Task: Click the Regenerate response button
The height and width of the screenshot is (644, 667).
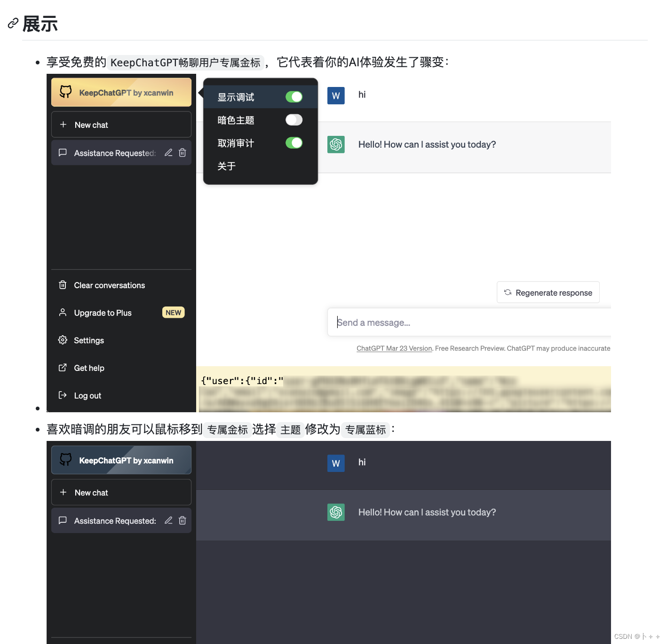Action: 548,292
